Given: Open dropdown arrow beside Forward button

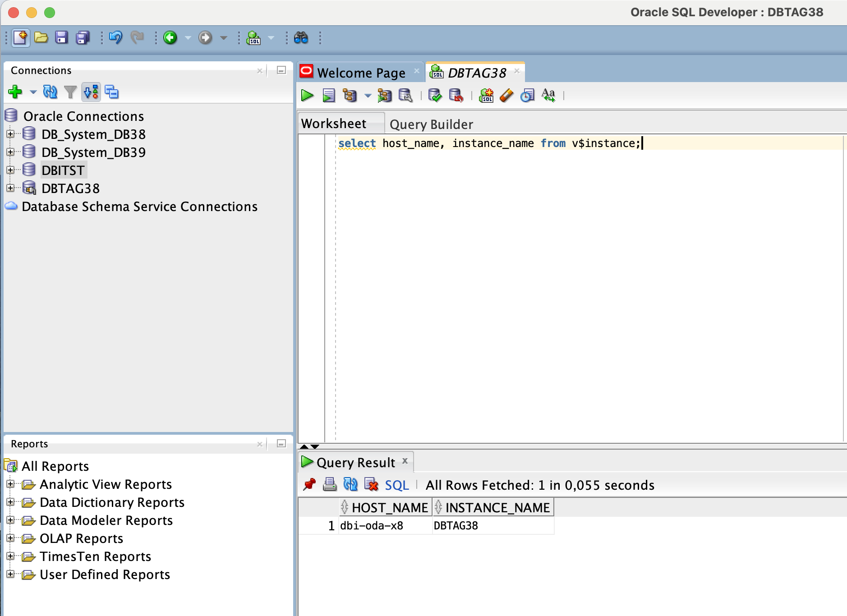Looking at the screenshot, I should (x=224, y=38).
